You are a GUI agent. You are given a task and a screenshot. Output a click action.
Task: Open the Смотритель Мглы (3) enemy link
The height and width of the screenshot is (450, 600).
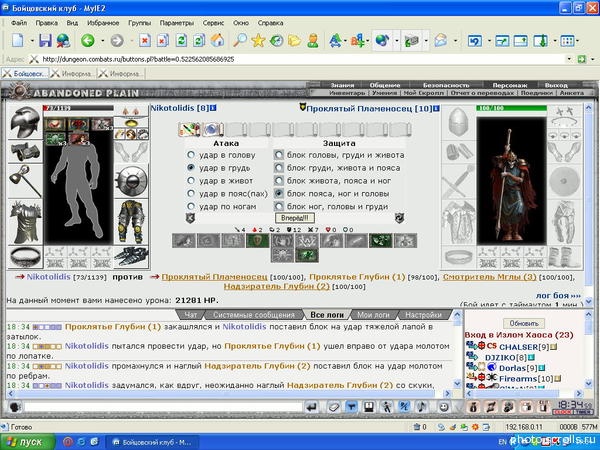489,277
